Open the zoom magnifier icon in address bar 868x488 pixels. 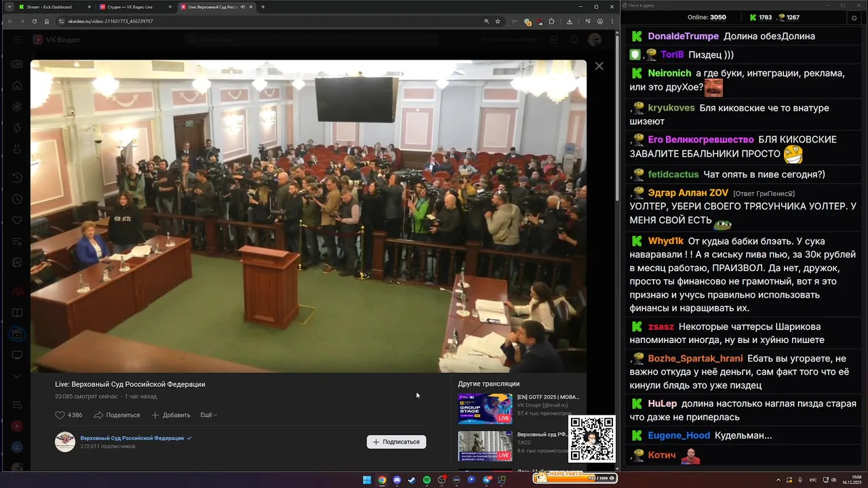pos(486,21)
